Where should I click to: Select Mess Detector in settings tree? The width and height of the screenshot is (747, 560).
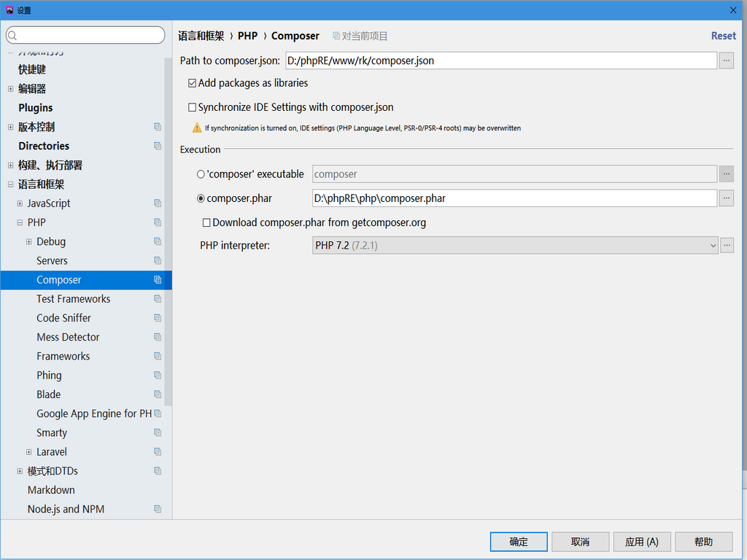pos(68,337)
